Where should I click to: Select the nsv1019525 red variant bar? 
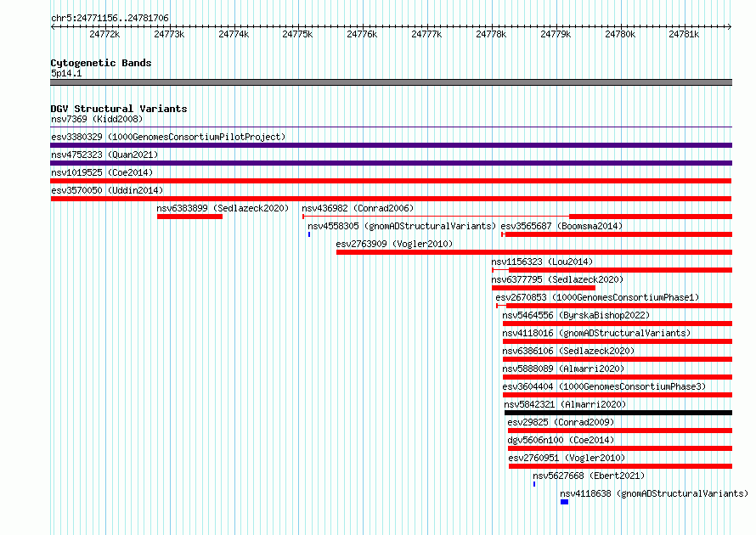tap(391, 181)
